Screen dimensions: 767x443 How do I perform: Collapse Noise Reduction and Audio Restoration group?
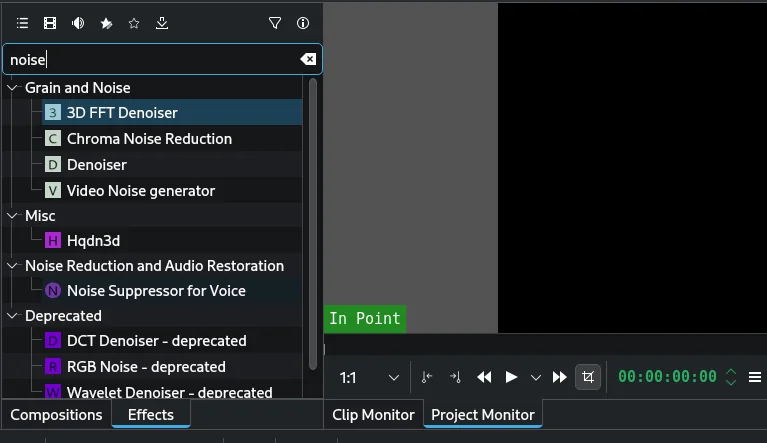[x=12, y=266]
